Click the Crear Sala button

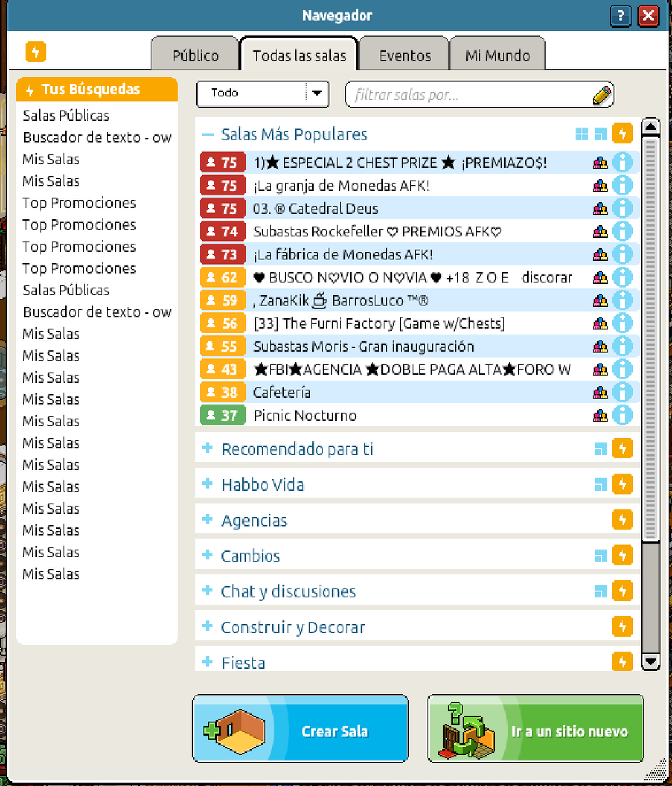point(301,729)
